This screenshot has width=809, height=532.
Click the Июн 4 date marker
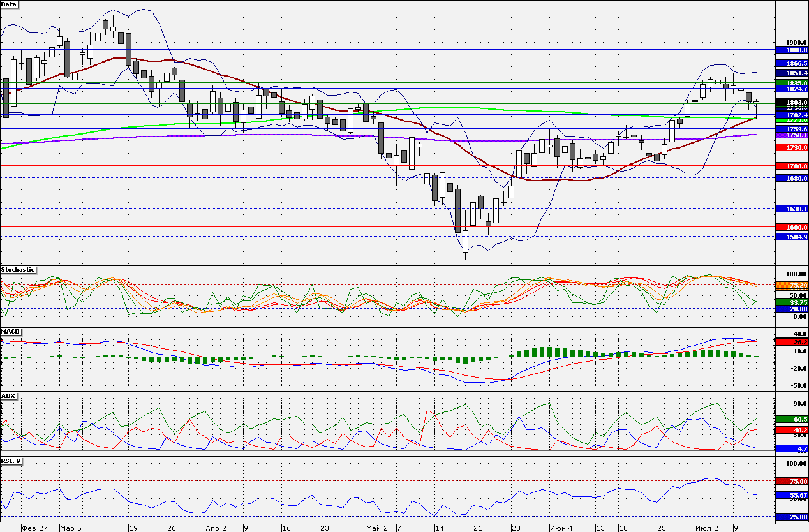pyautogui.click(x=561, y=528)
